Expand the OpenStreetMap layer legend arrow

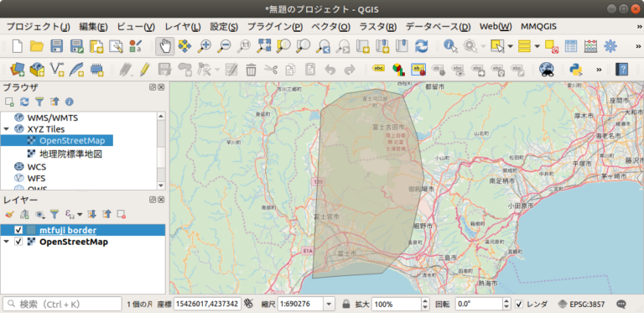(7, 242)
